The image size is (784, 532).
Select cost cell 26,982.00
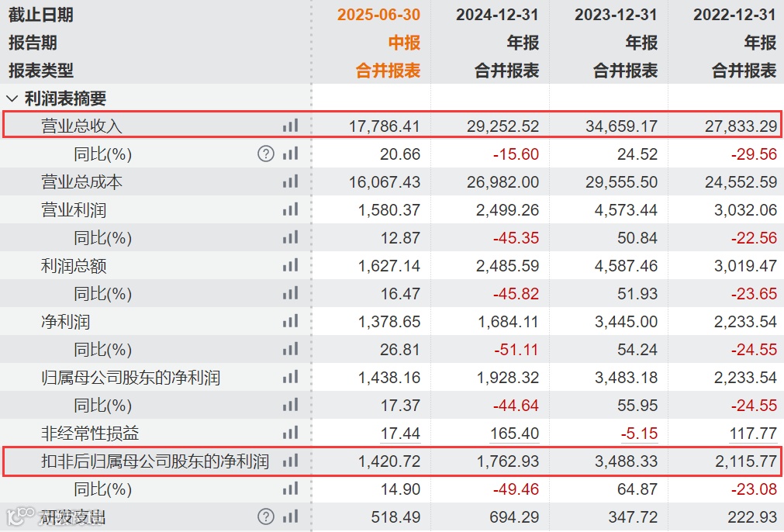[503, 182]
